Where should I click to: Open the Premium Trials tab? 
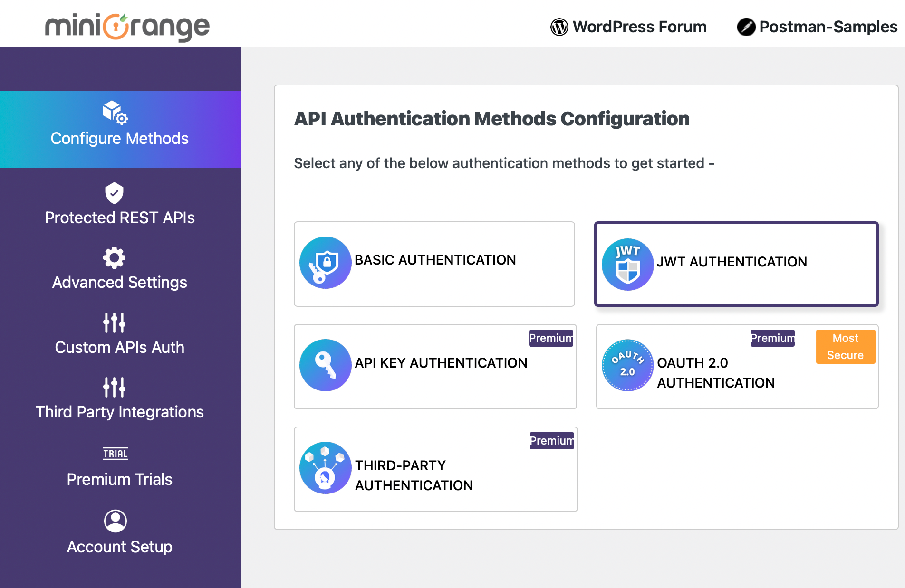[x=120, y=466]
